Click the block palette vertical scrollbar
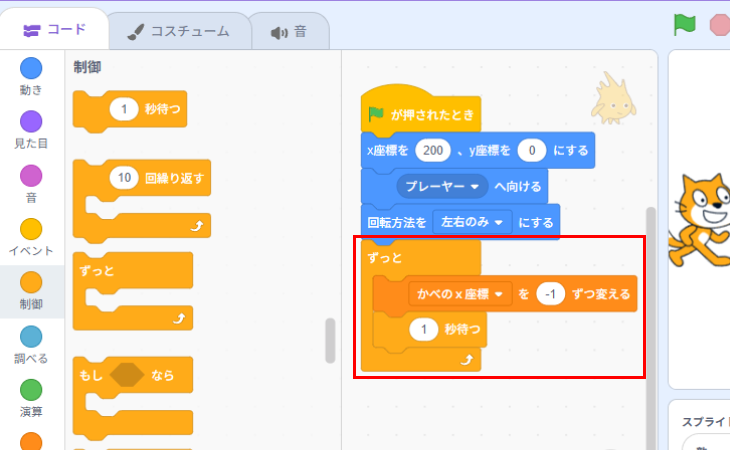The width and height of the screenshot is (730, 450). pyautogui.click(x=330, y=340)
